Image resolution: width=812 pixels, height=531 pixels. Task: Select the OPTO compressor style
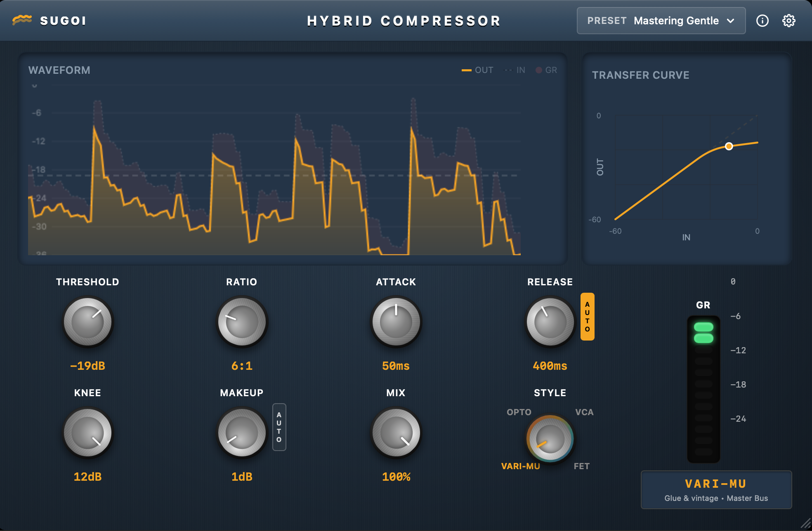[x=519, y=412]
